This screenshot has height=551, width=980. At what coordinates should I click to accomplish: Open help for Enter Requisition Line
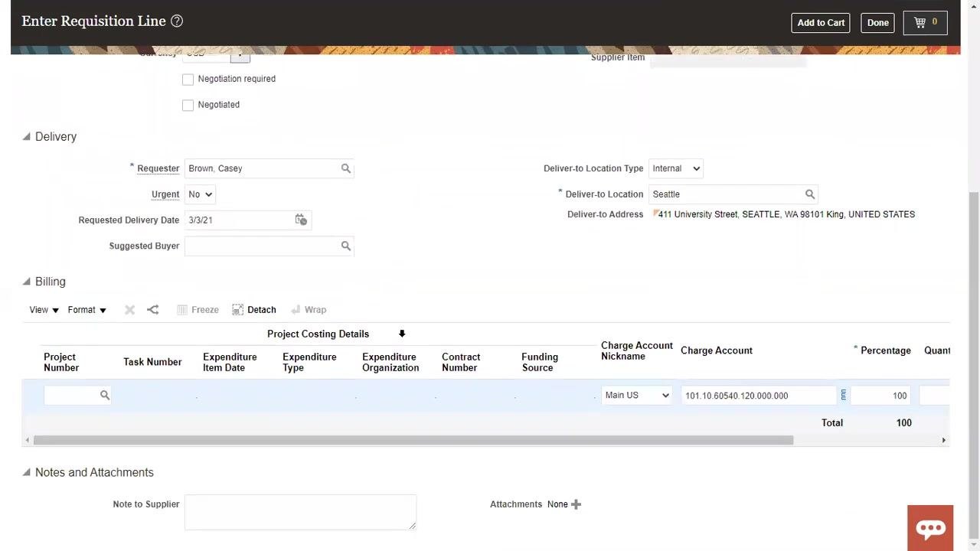pyautogui.click(x=177, y=21)
